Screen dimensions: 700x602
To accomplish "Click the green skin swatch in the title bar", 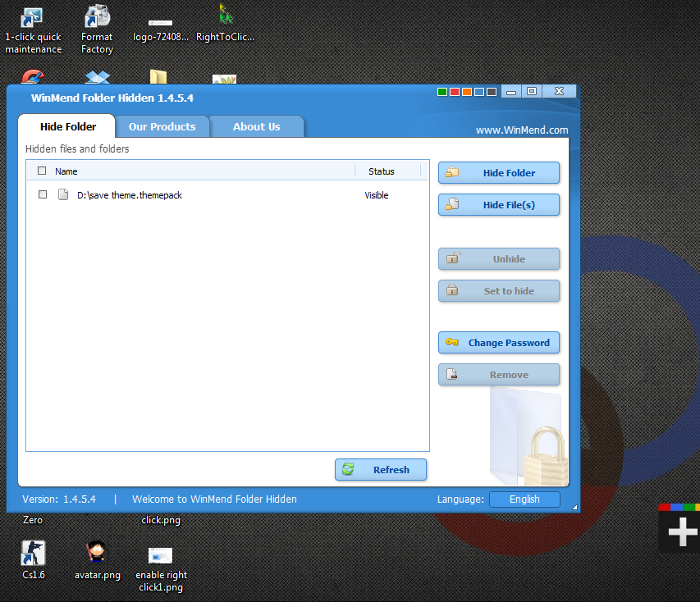I will coord(442,91).
